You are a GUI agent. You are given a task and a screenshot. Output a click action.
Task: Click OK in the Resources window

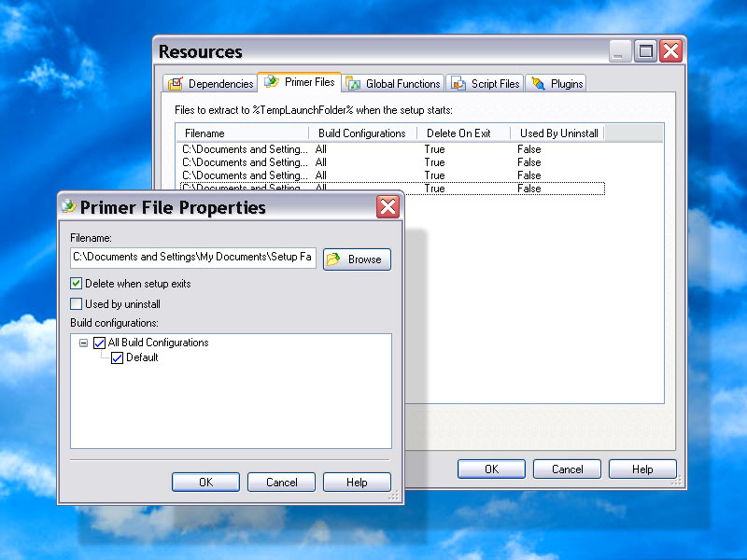coord(492,469)
